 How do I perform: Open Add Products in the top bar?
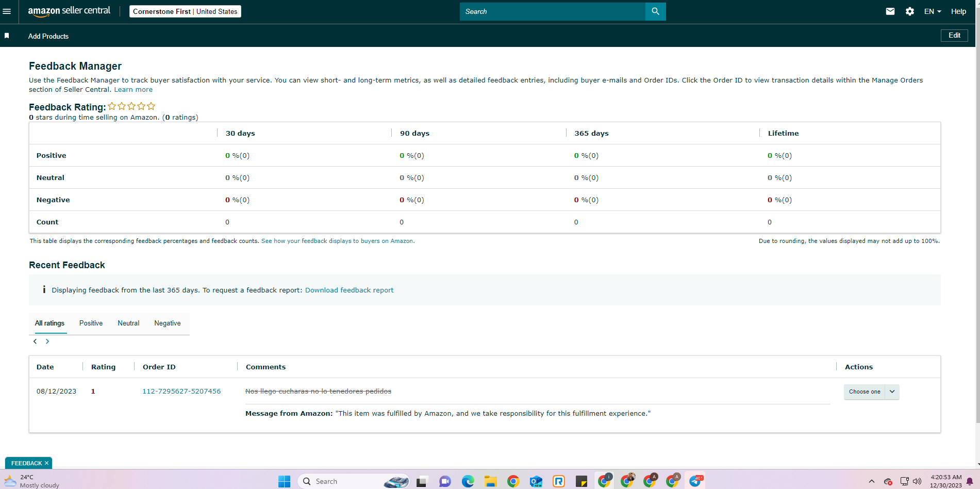(48, 36)
